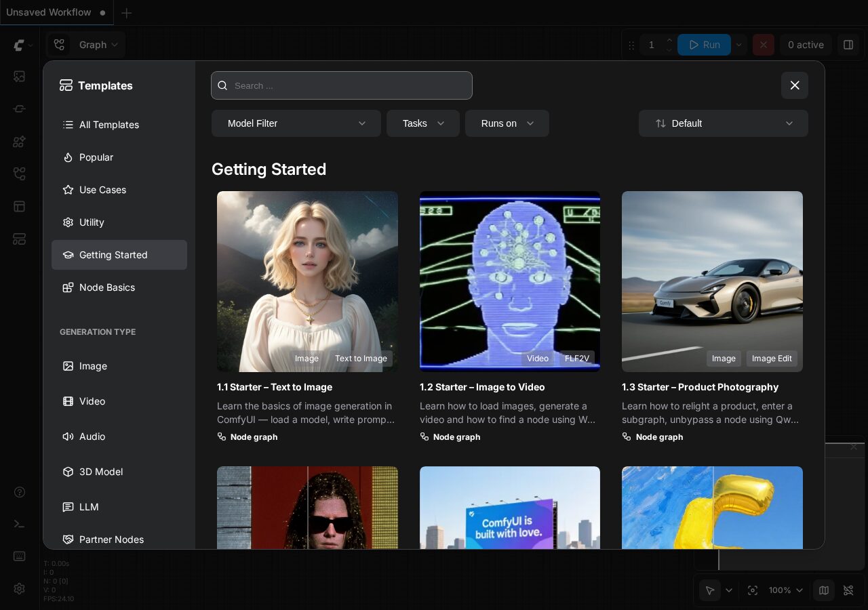Add a new workflow tab with plus icon

[x=126, y=13]
